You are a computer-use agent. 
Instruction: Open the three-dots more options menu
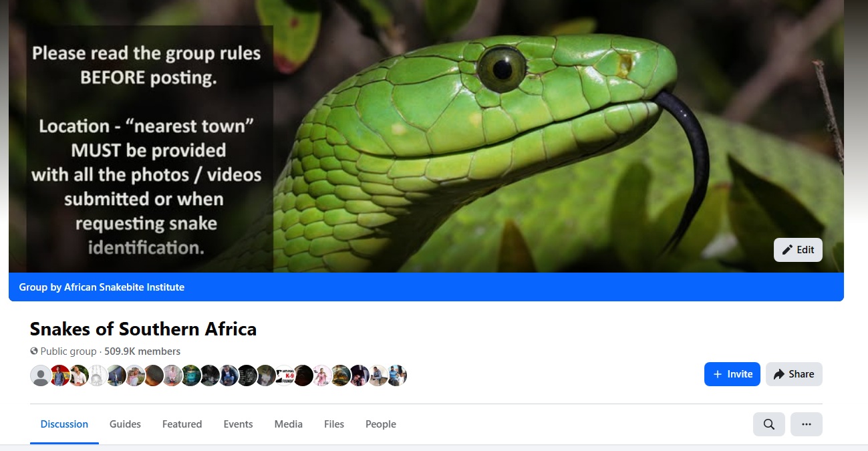point(807,424)
